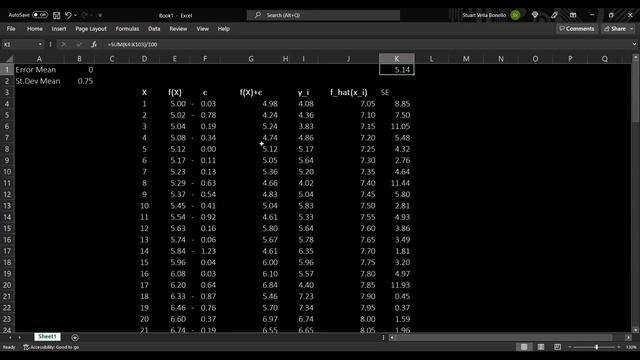
Task: Click the Share button
Action: tap(615, 29)
